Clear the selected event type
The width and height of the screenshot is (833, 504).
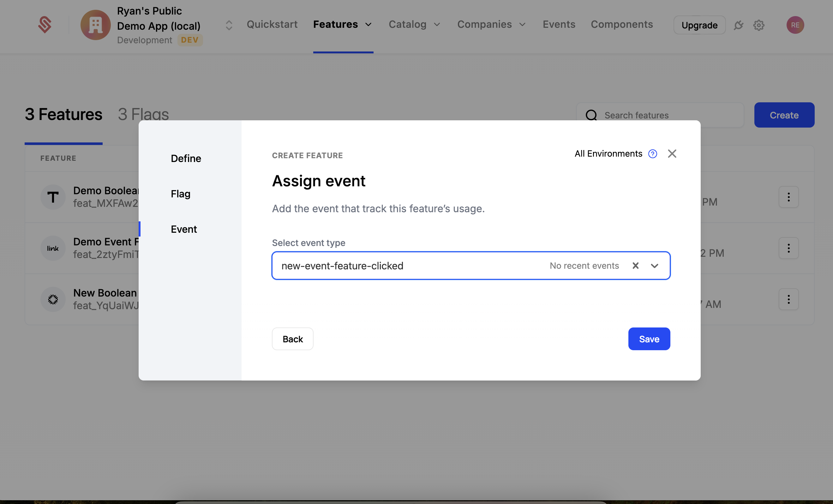(635, 266)
